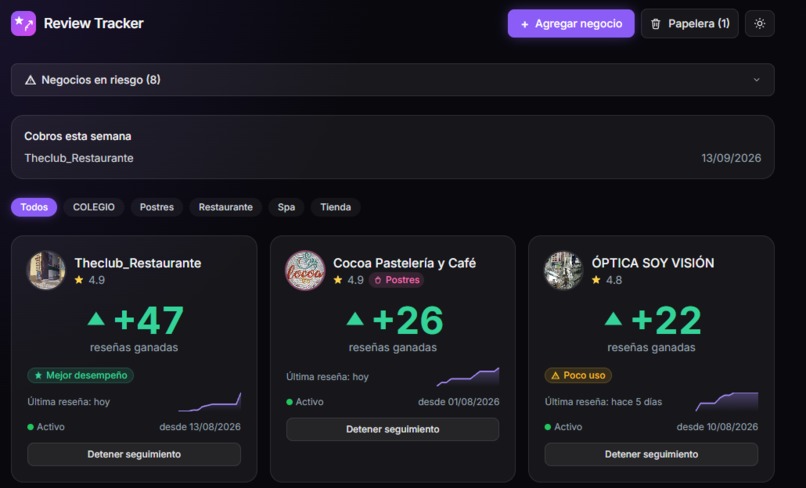
Task: Click the warning triangle icon beside Negocios en riesgo
Action: point(30,80)
